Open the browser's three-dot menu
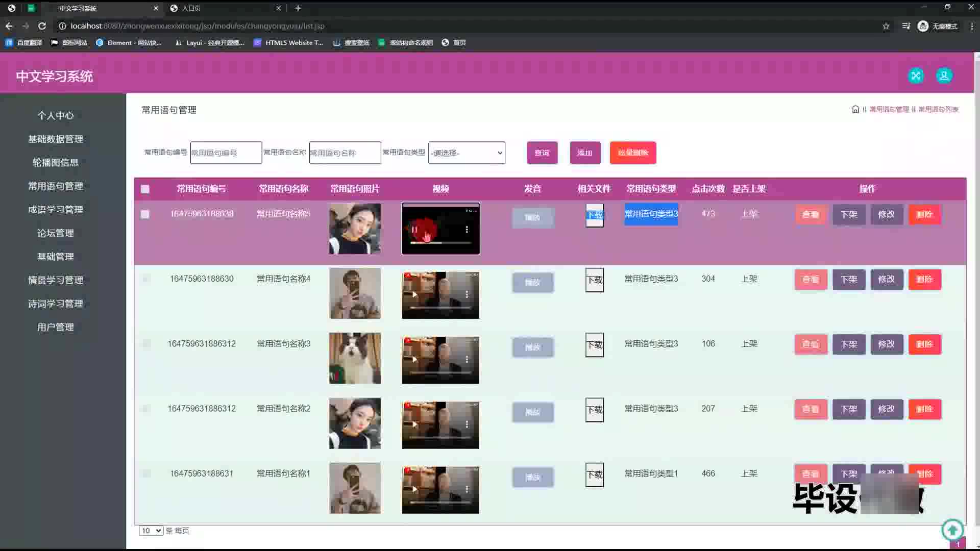The height and width of the screenshot is (551, 980). click(x=971, y=26)
